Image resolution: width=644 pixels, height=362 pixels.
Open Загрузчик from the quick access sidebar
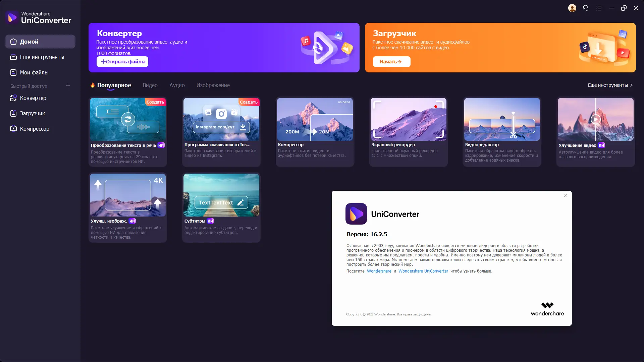(32, 113)
